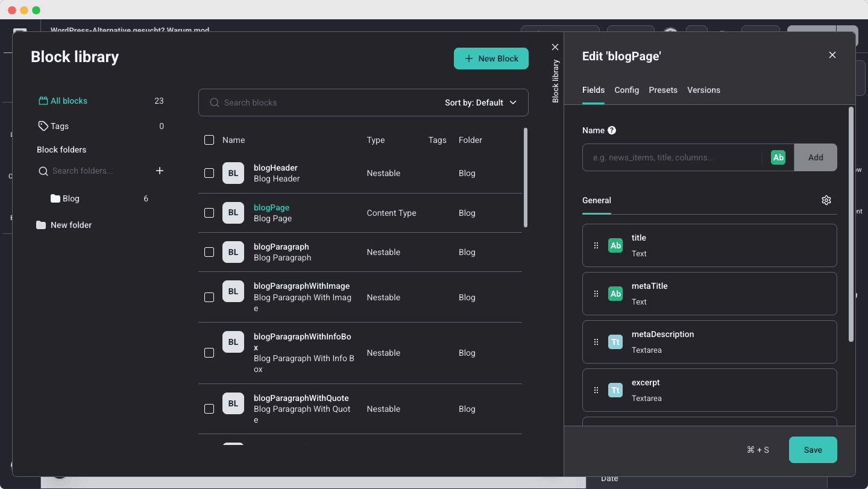This screenshot has width=868, height=489.
Task: Open the General group settings gear
Action: click(x=826, y=200)
